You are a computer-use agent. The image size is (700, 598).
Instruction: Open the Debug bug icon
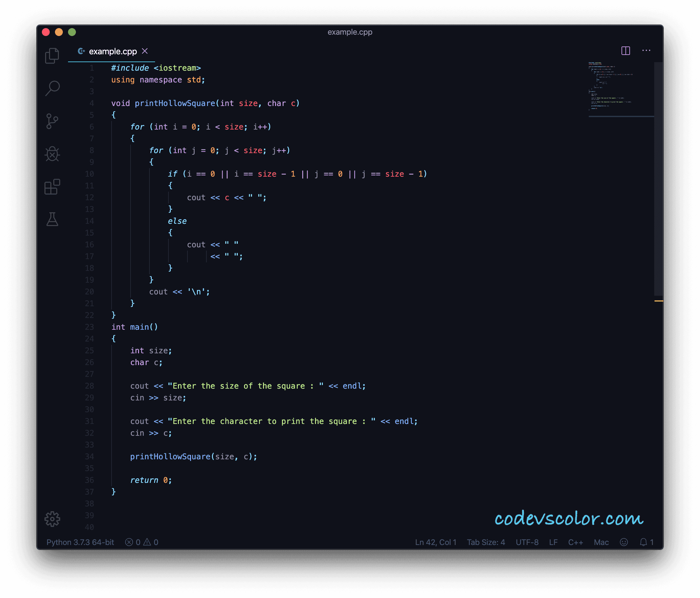(52, 154)
